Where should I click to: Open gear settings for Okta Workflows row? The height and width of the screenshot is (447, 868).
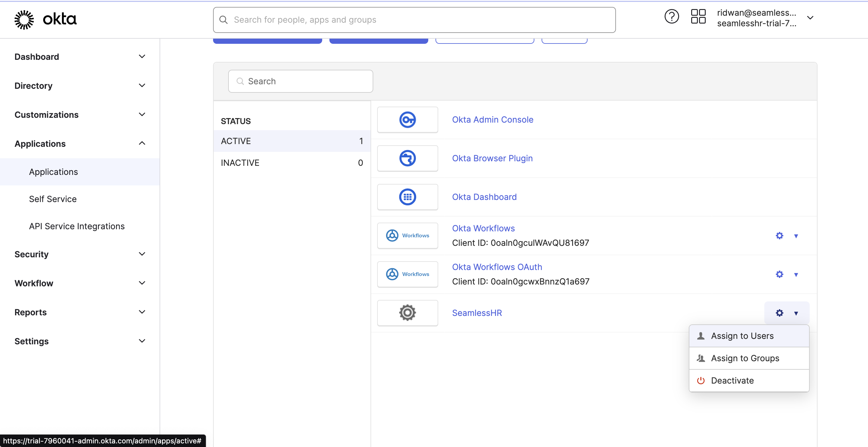tap(779, 236)
